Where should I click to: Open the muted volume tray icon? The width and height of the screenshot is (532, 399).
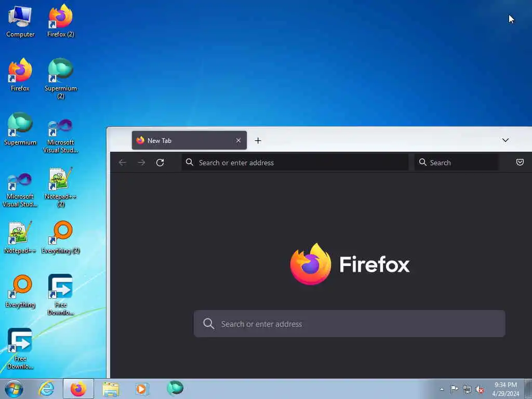pyautogui.click(x=480, y=390)
